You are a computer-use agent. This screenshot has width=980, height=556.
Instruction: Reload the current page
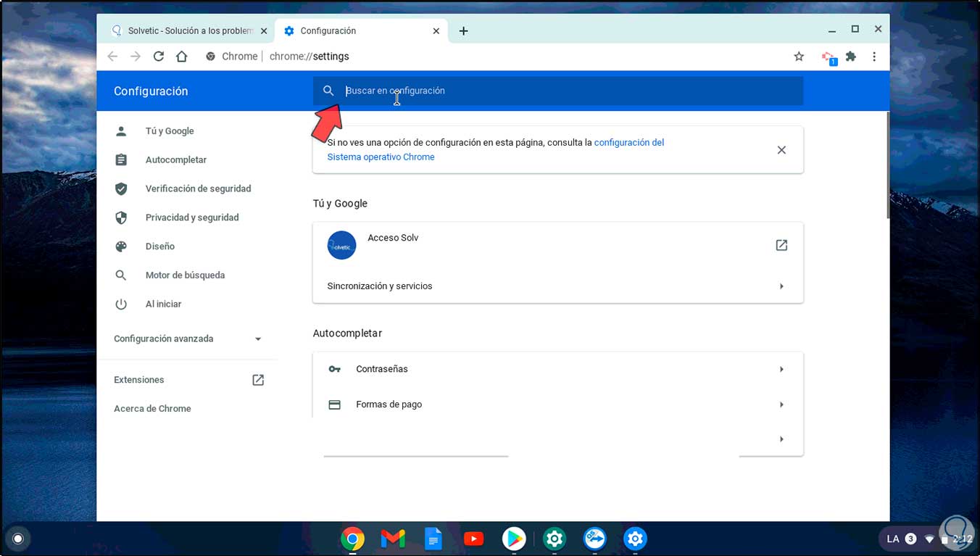coord(159,56)
